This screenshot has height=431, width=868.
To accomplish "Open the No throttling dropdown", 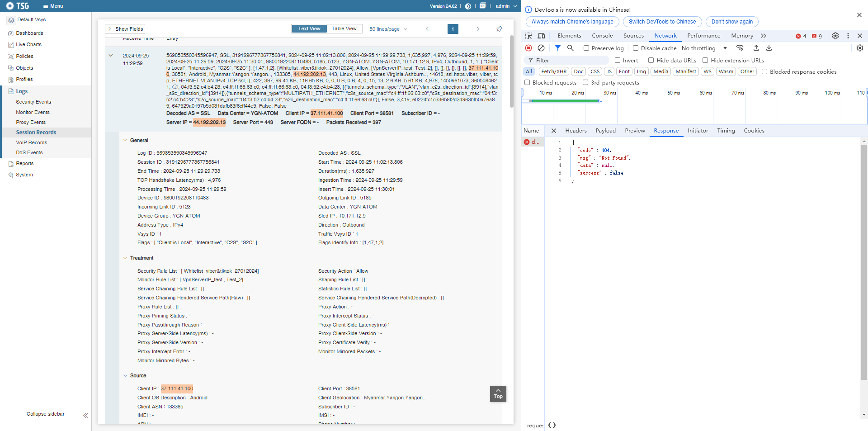I will tap(704, 48).
